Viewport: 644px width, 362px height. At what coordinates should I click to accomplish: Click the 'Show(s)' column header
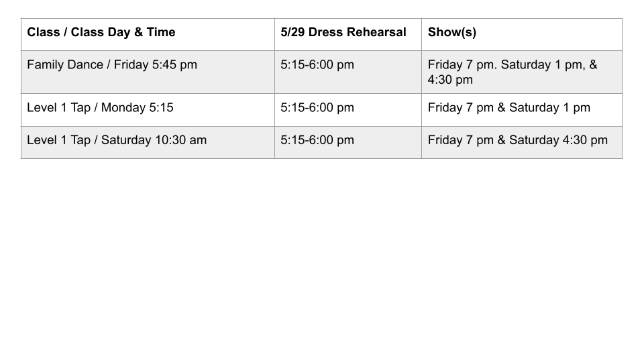[x=451, y=32]
